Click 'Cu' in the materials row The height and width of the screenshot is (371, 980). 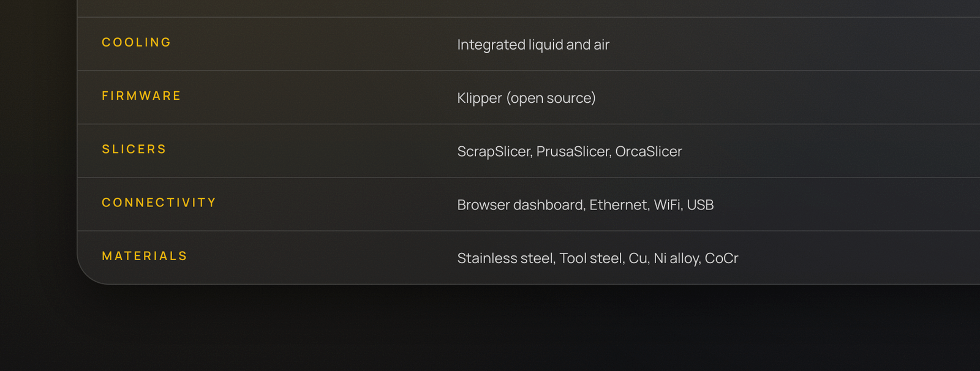638,258
